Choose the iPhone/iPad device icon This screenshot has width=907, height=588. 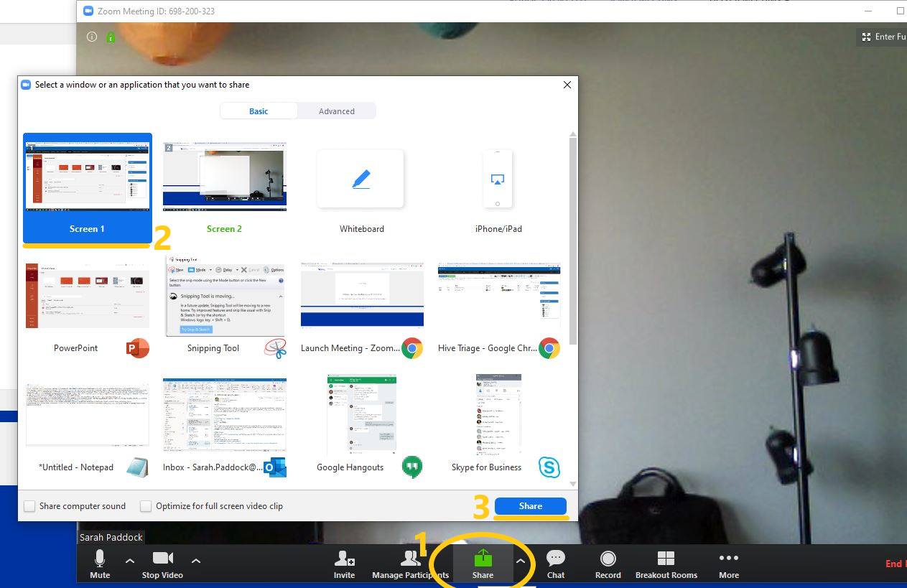pyautogui.click(x=498, y=179)
